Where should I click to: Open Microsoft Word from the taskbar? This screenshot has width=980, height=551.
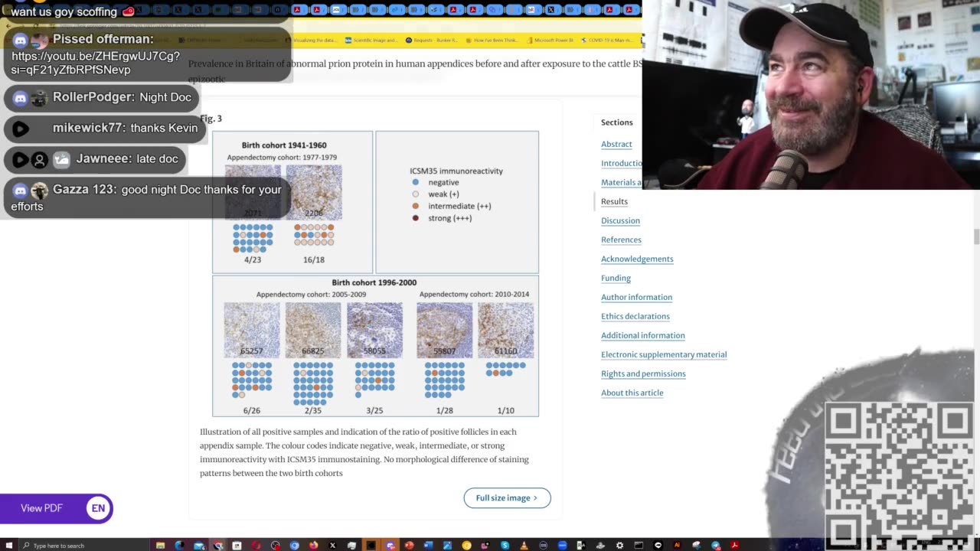[x=429, y=546]
